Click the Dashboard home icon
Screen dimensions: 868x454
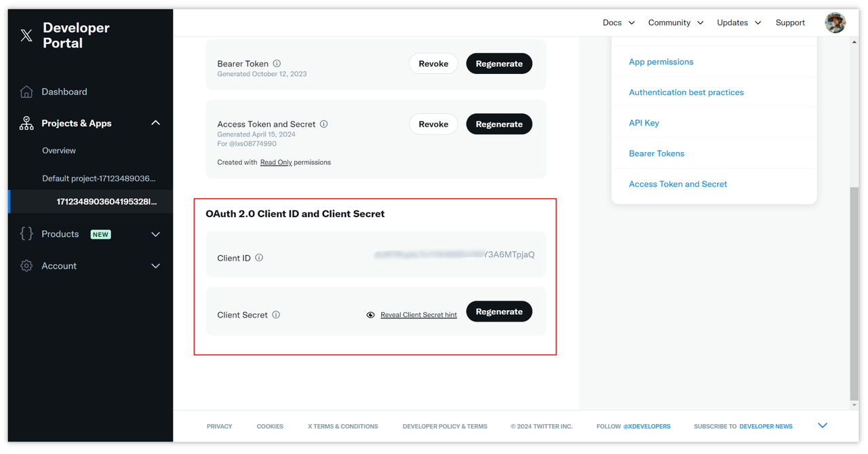point(26,92)
